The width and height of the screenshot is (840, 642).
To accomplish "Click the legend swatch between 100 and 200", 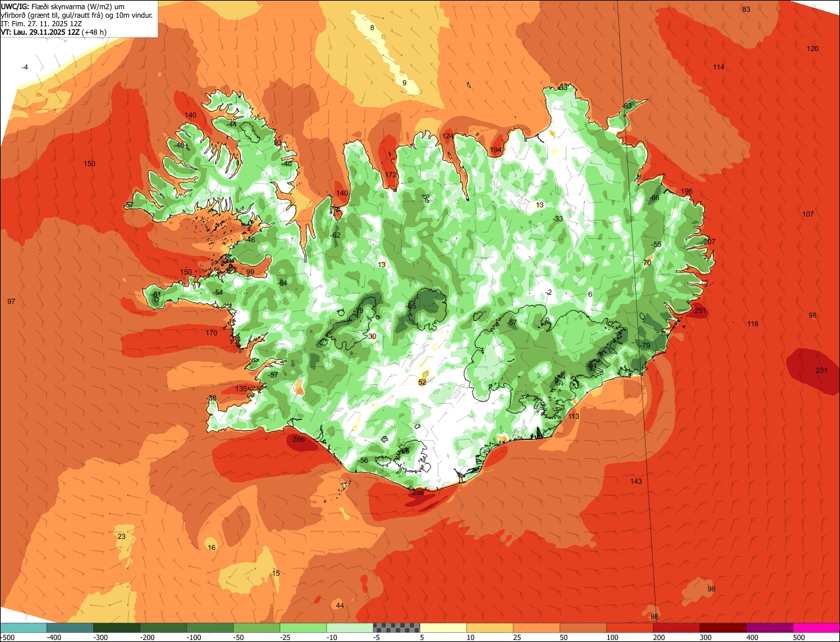I will [x=629, y=628].
